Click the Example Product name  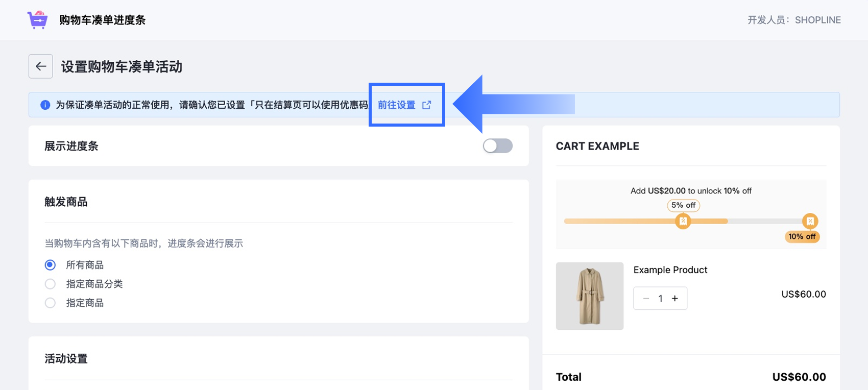670,270
